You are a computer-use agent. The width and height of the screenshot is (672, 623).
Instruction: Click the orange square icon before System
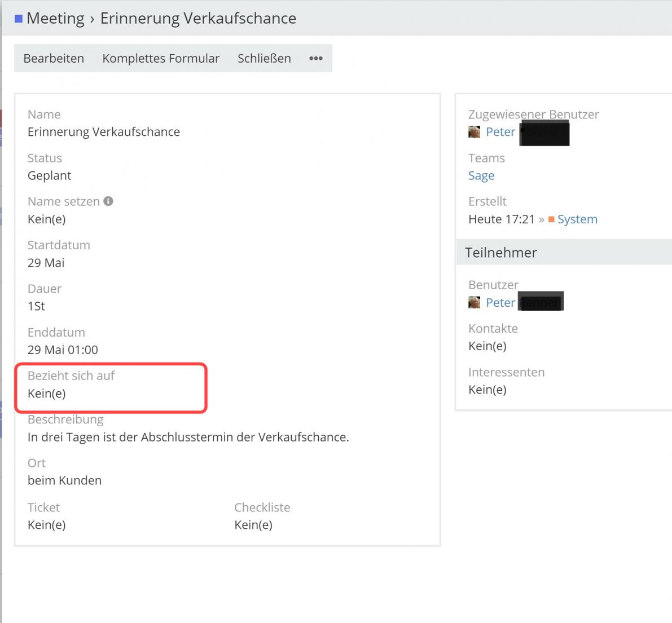tap(551, 219)
